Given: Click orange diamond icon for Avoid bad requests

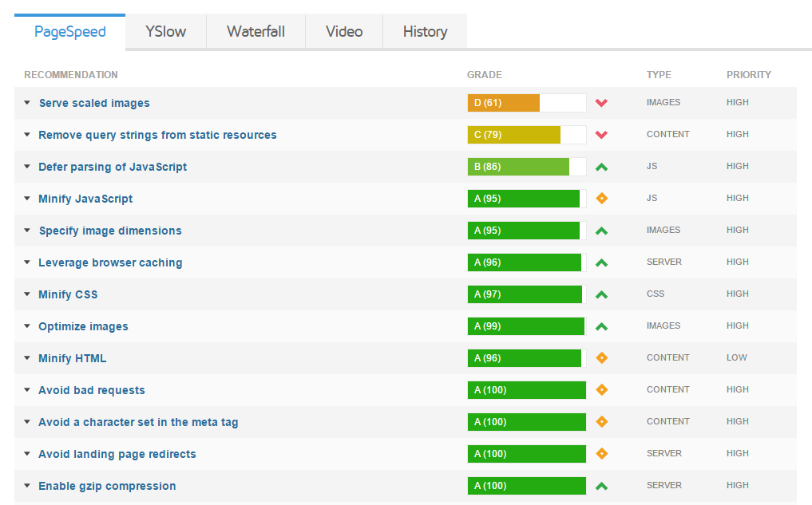Looking at the screenshot, I should click(601, 389).
